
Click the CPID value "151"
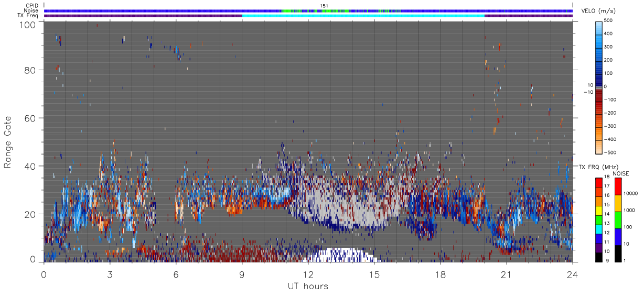coord(324,6)
